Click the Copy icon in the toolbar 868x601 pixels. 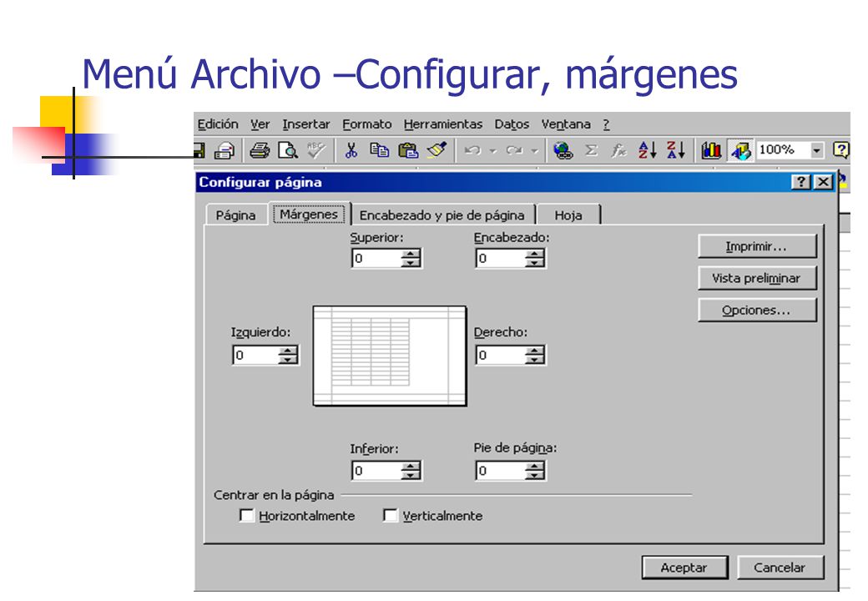tap(379, 150)
